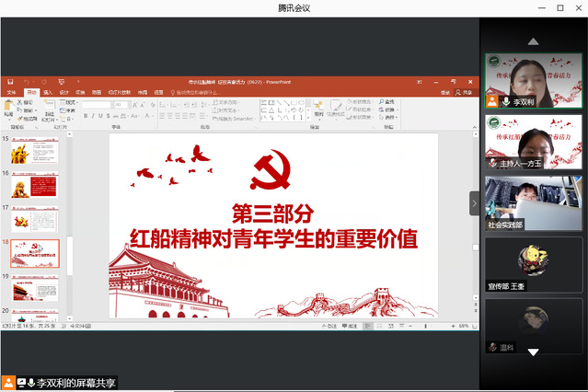Click 宣传部 王奎 participant avatar
Screen dimensions: 588x392
click(x=534, y=259)
